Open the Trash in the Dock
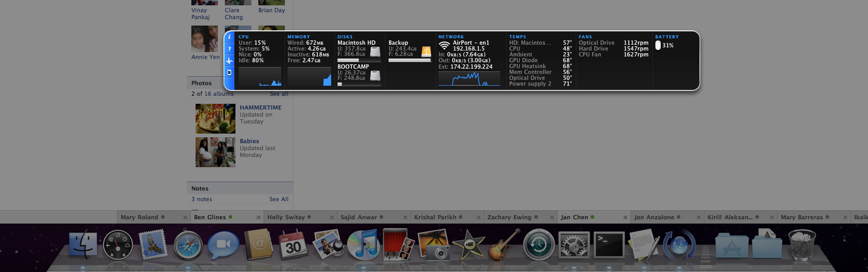Screen dimensions: 868x272 tap(802, 245)
